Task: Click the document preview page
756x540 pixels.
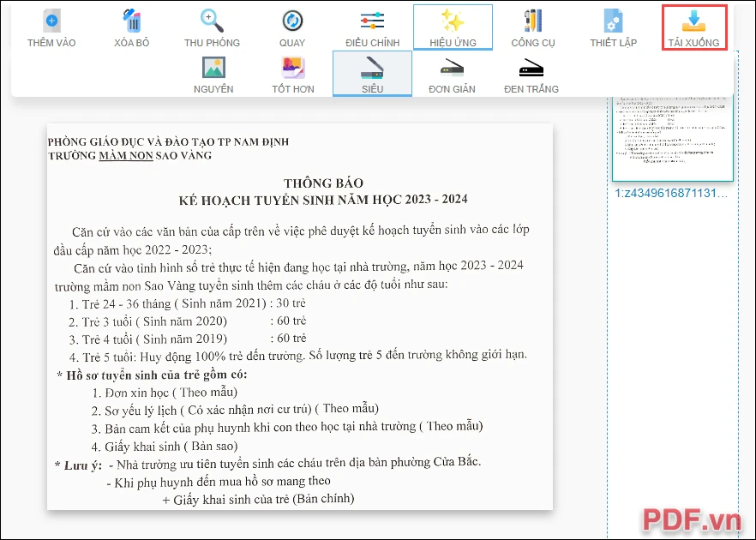Action: click(300, 316)
